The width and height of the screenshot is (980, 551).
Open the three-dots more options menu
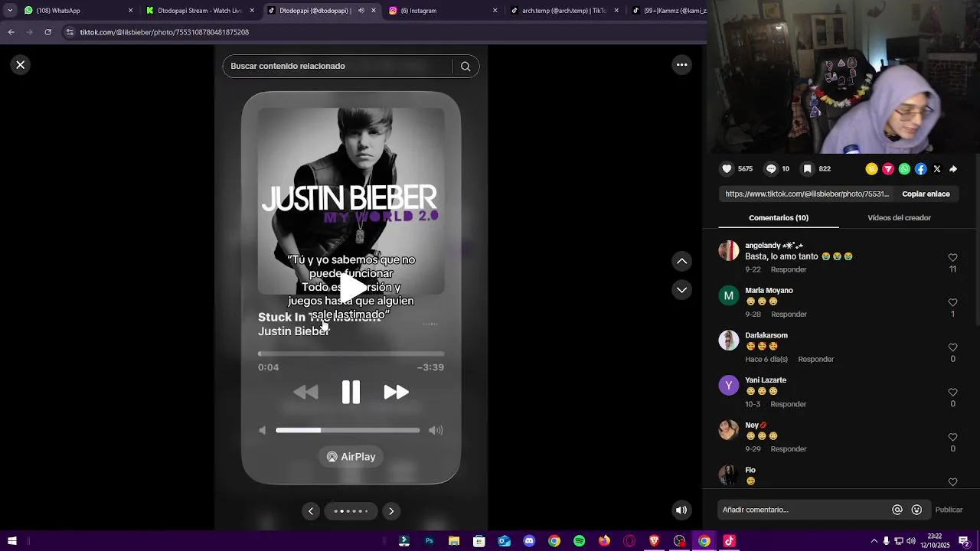click(x=681, y=65)
